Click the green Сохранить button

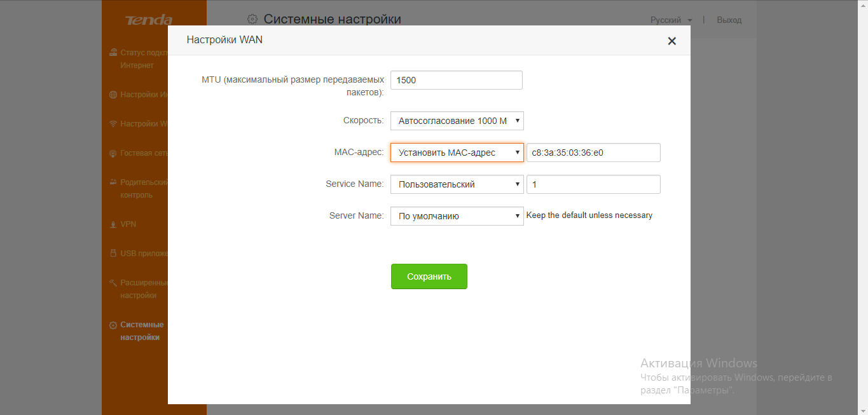coord(429,276)
